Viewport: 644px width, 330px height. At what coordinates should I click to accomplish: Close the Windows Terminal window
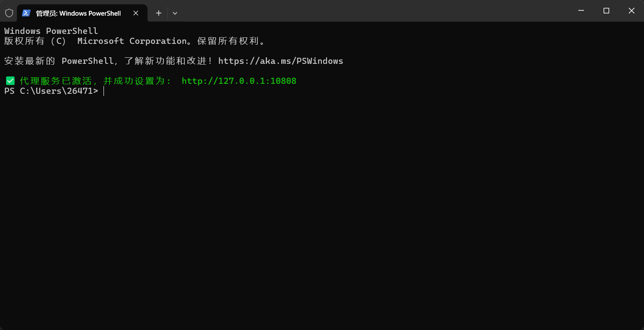click(x=631, y=10)
